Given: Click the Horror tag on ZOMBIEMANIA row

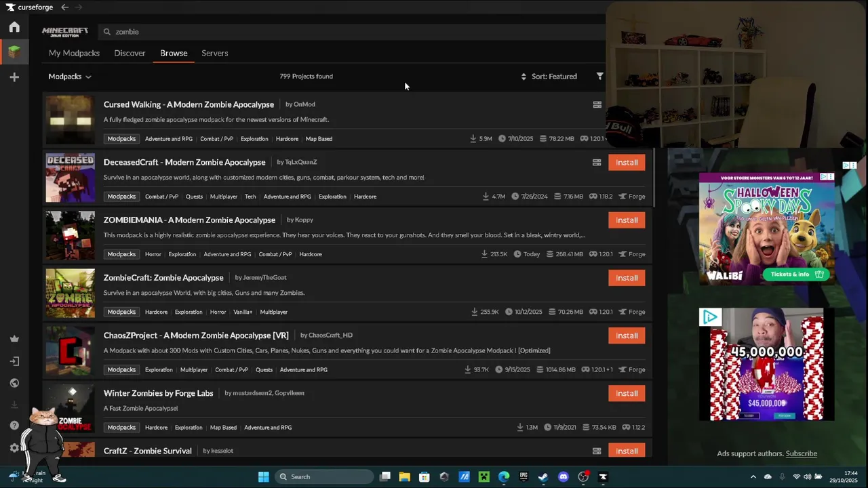Looking at the screenshot, I should (x=153, y=254).
